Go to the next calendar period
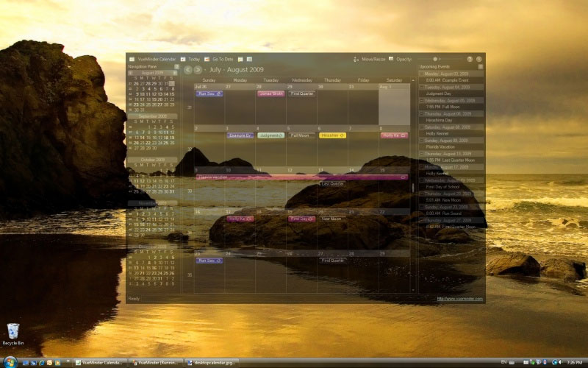This screenshot has width=588, height=368. [x=198, y=70]
